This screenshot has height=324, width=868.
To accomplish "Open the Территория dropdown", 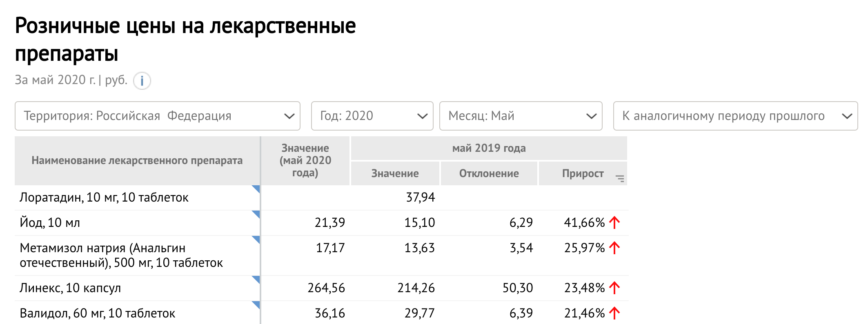I will pos(158,116).
